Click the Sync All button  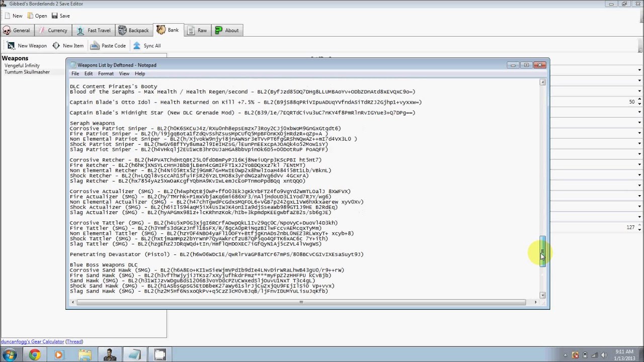tap(146, 46)
